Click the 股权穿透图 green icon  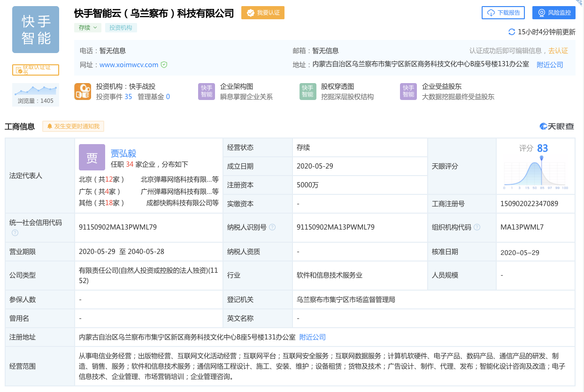click(x=308, y=92)
